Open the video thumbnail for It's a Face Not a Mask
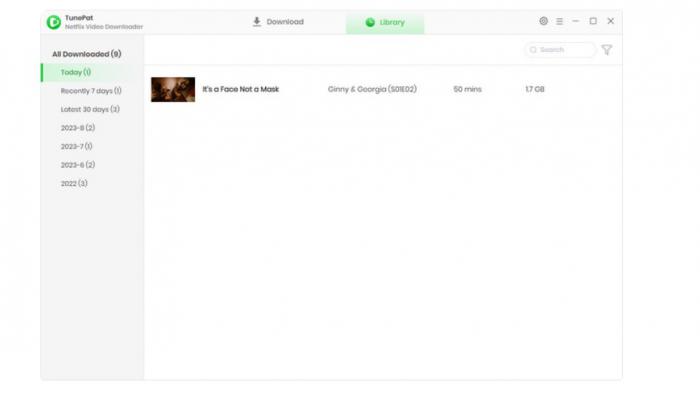Screen dimensions: 700x402 click(x=173, y=89)
